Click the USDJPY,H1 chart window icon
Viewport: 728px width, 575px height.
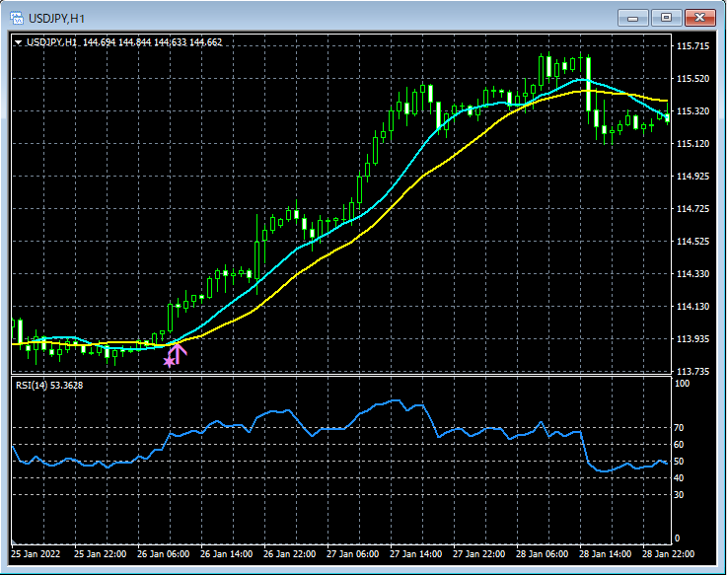pyautogui.click(x=17, y=18)
